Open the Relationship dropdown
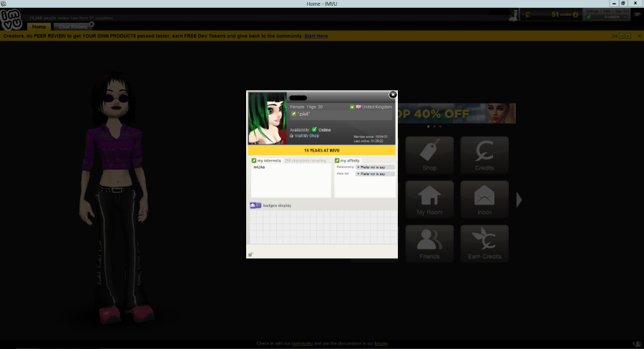The width and height of the screenshot is (644, 349). click(375, 167)
